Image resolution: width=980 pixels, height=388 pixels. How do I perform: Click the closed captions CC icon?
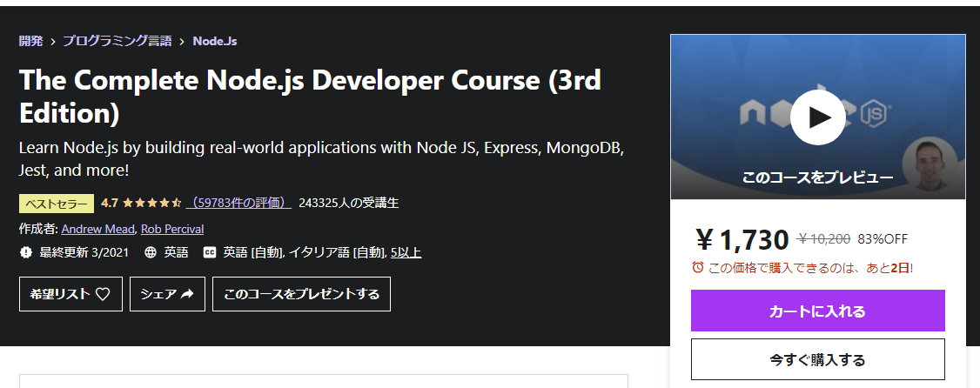[x=210, y=253]
